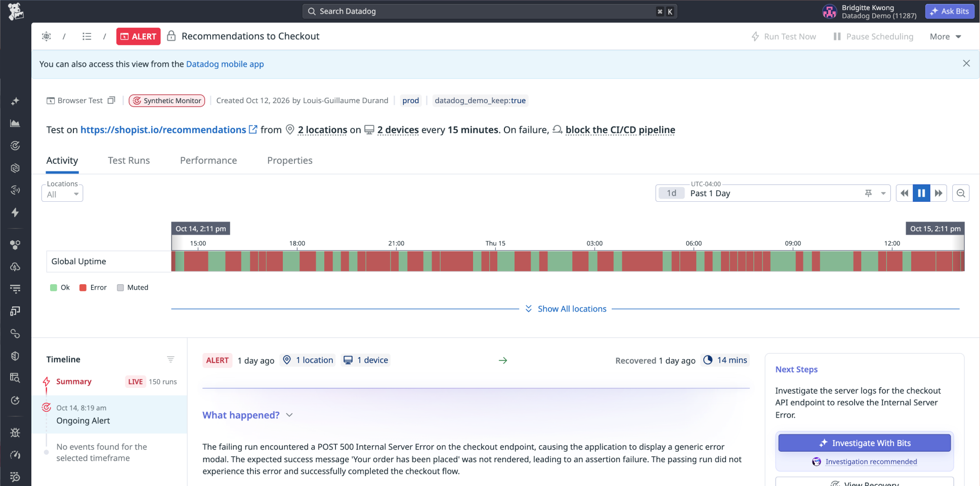Click the zoom out magnifier on timeframe bar

point(961,193)
